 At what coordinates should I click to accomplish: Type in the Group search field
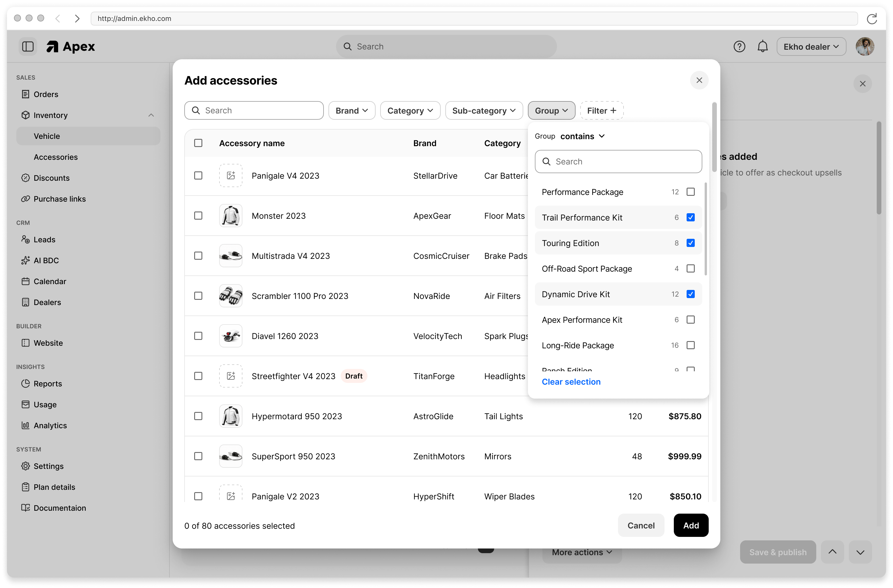click(618, 161)
